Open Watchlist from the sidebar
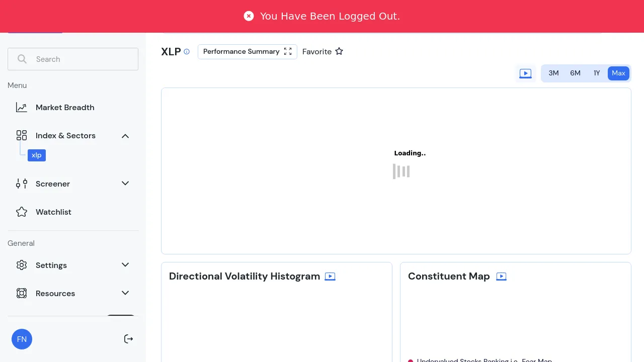 point(53,212)
